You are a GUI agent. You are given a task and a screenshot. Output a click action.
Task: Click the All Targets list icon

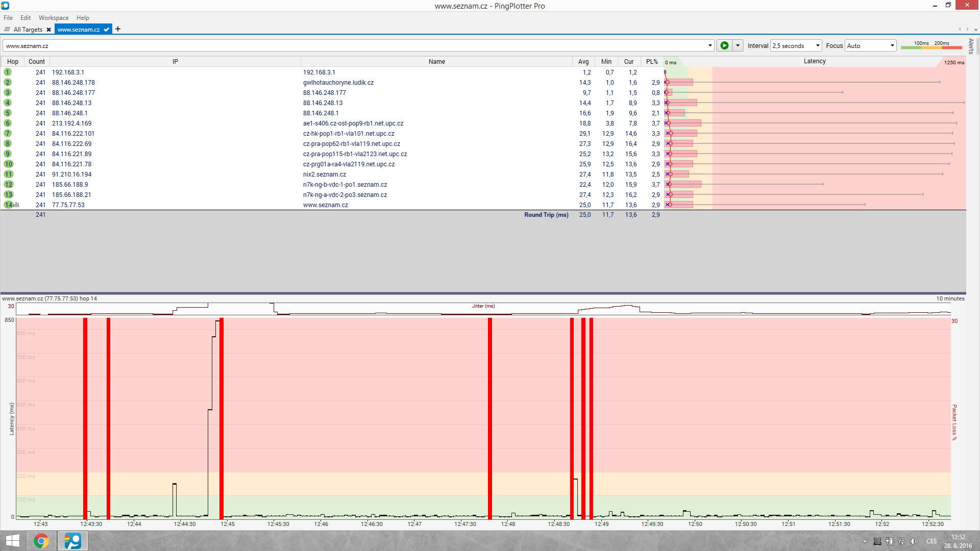click(7, 30)
